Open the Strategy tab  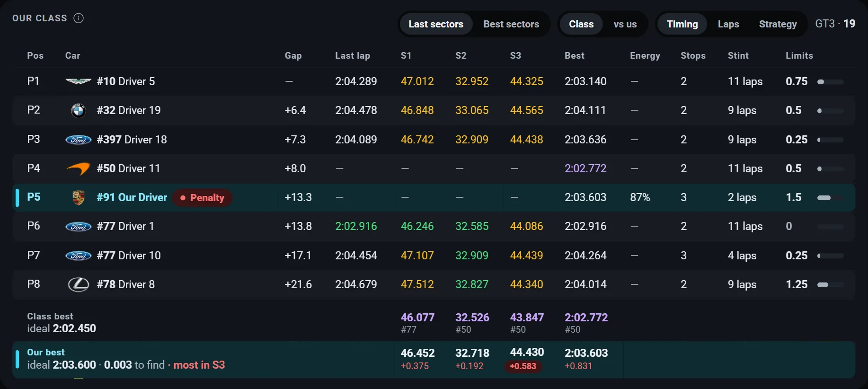[778, 24]
